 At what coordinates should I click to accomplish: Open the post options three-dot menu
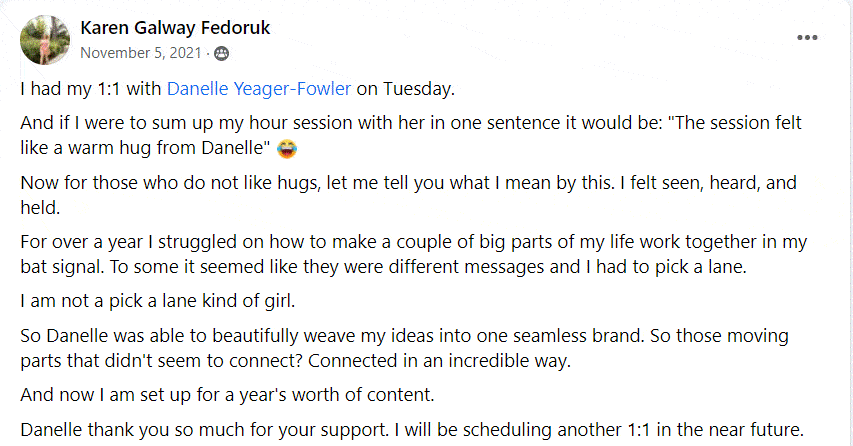[807, 38]
